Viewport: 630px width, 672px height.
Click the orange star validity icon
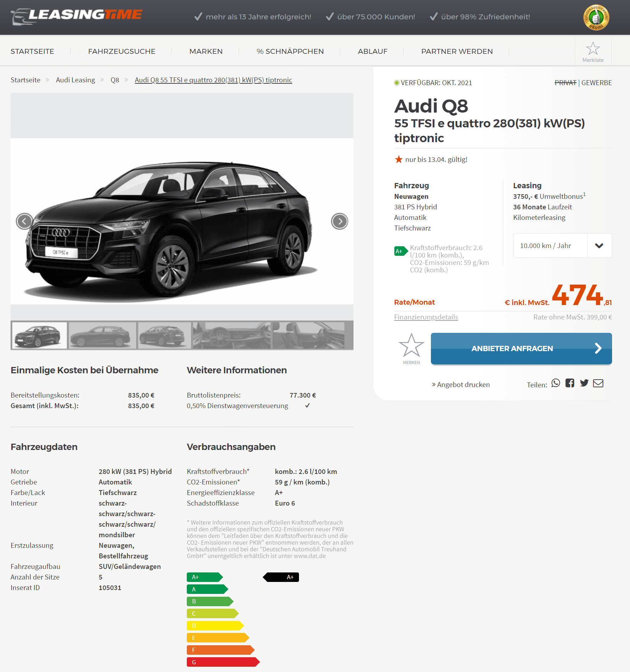[x=399, y=159]
